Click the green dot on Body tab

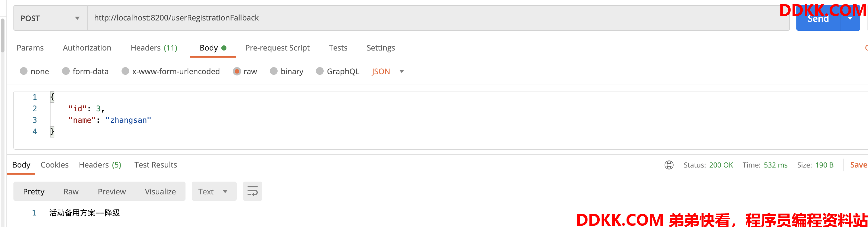(x=224, y=48)
